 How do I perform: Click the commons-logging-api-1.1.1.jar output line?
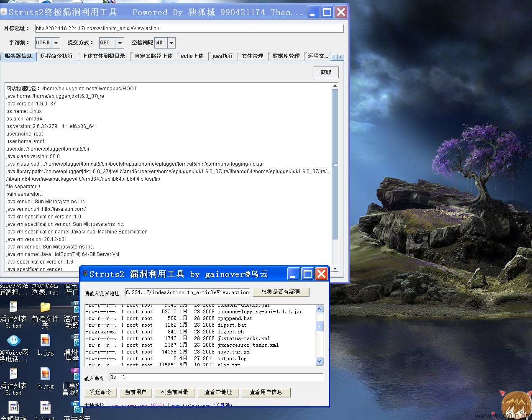point(194,312)
